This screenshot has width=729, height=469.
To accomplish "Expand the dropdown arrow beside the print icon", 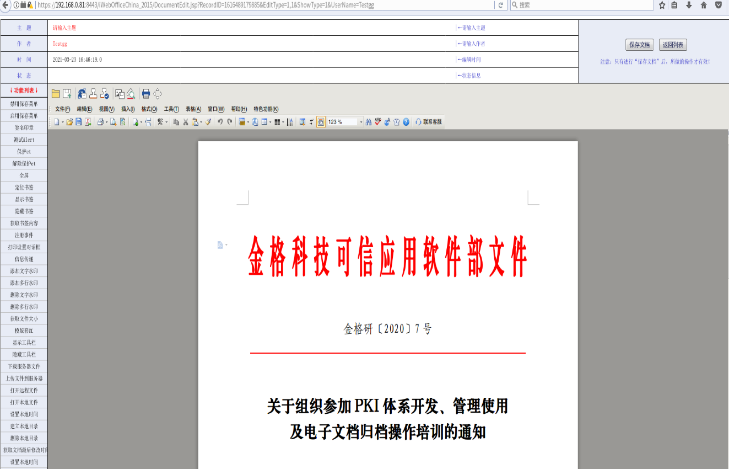I will pos(106,122).
